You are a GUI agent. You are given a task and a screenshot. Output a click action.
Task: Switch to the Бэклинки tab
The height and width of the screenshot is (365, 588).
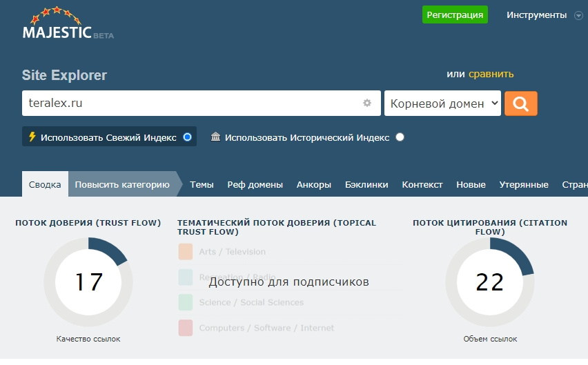[x=366, y=184]
